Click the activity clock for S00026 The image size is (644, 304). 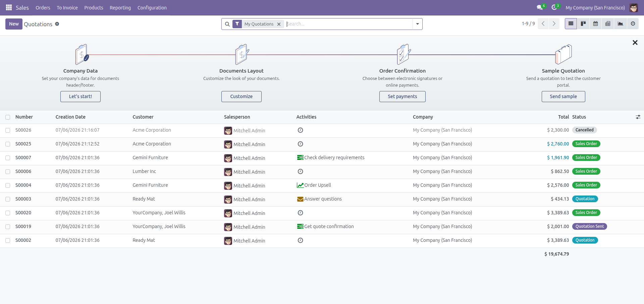click(301, 130)
